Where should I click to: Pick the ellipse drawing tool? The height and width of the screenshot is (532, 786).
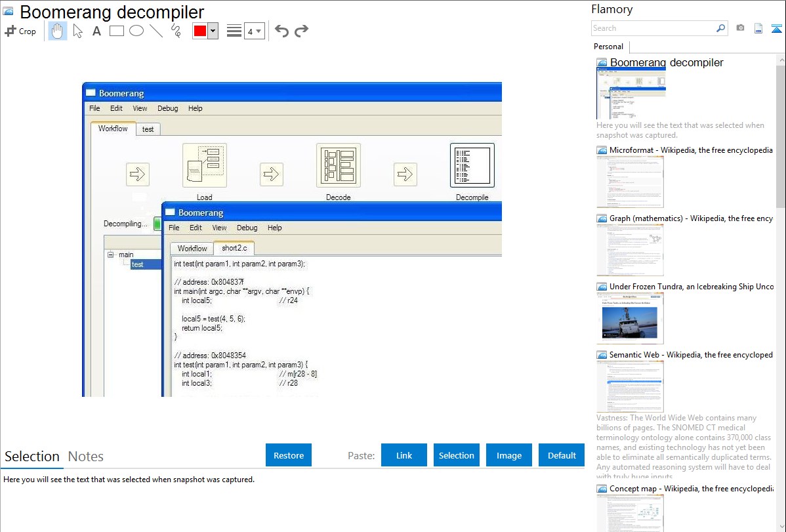click(x=136, y=31)
